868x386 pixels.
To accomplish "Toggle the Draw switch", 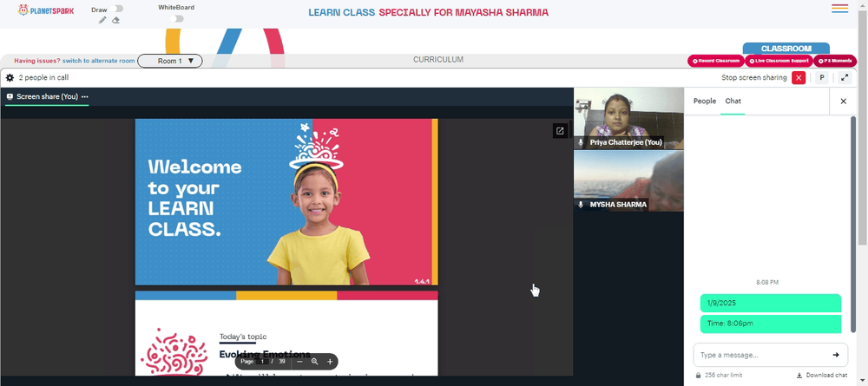I will [116, 9].
